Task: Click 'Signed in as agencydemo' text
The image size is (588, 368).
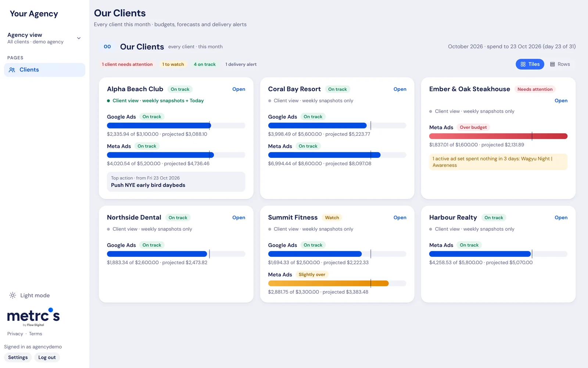Action: pyautogui.click(x=33, y=347)
